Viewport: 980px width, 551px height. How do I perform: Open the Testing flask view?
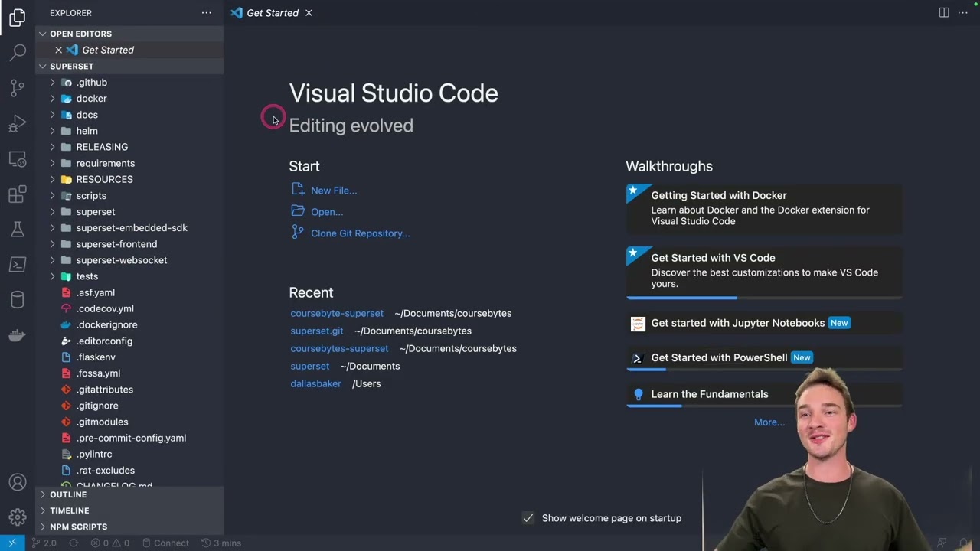coord(18,229)
